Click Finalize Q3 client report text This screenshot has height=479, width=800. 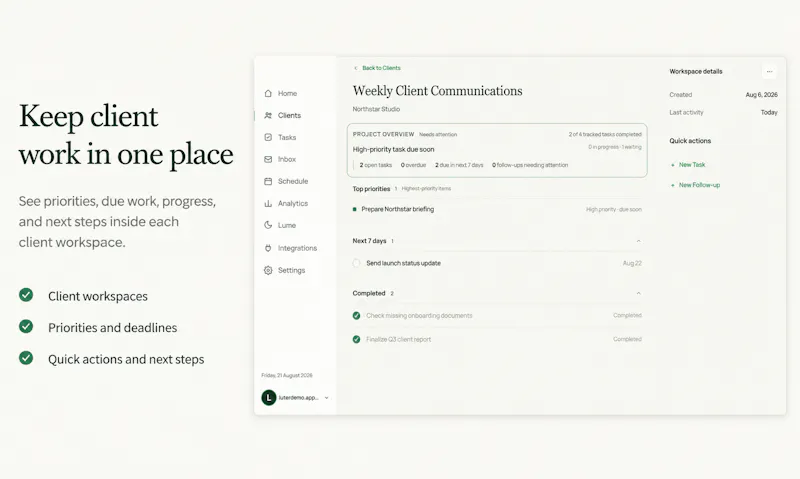tap(398, 339)
